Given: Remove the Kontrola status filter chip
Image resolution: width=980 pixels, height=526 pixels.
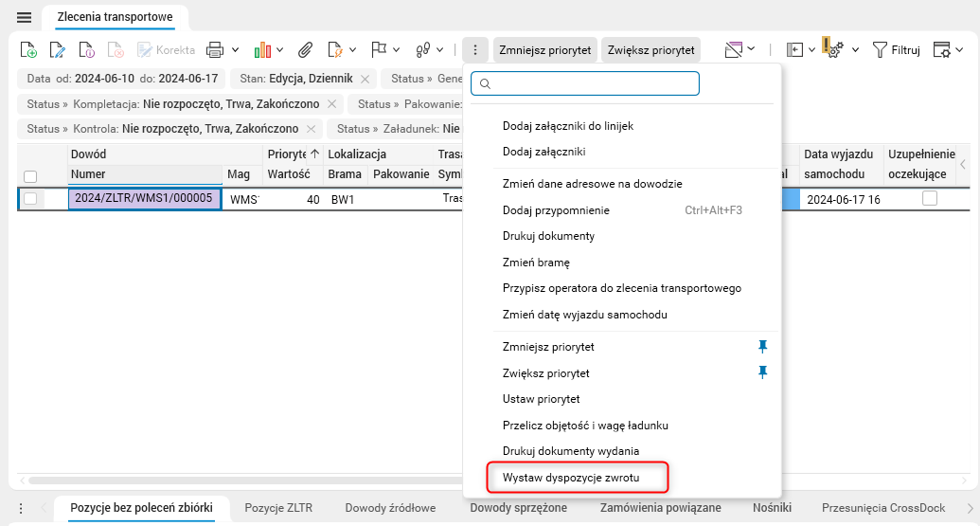Looking at the screenshot, I should click(311, 129).
